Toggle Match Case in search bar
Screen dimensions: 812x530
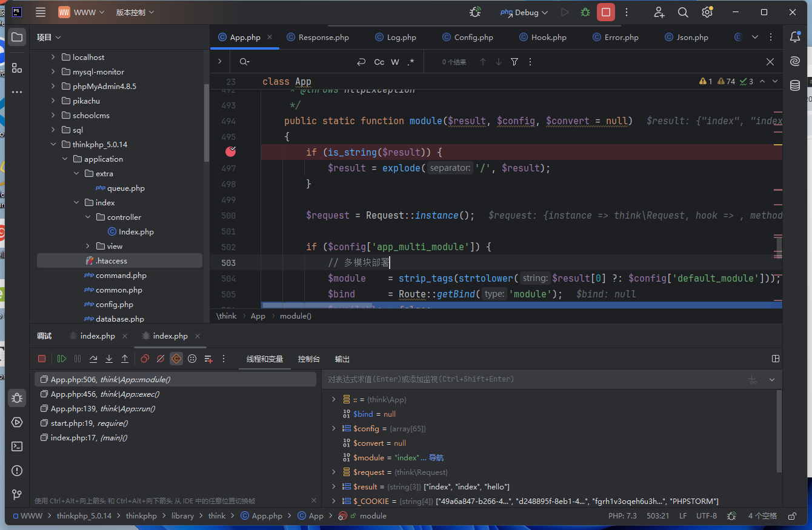(x=379, y=62)
